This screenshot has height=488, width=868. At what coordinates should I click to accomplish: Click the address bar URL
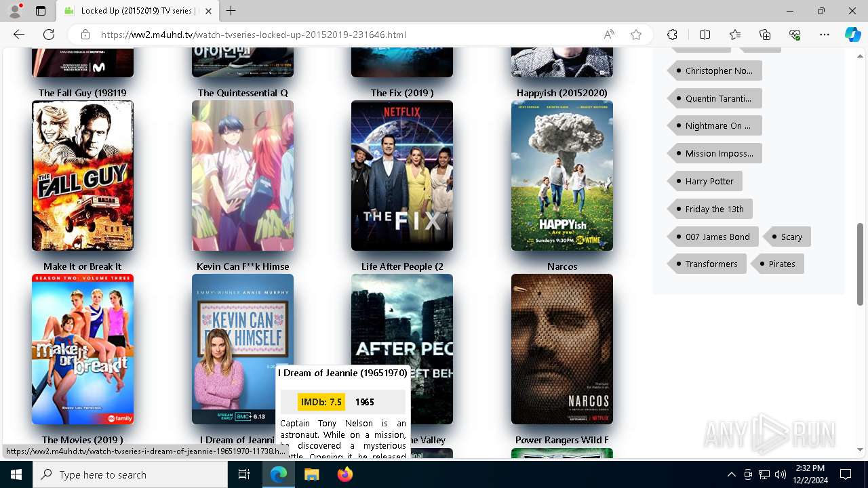pyautogui.click(x=254, y=35)
